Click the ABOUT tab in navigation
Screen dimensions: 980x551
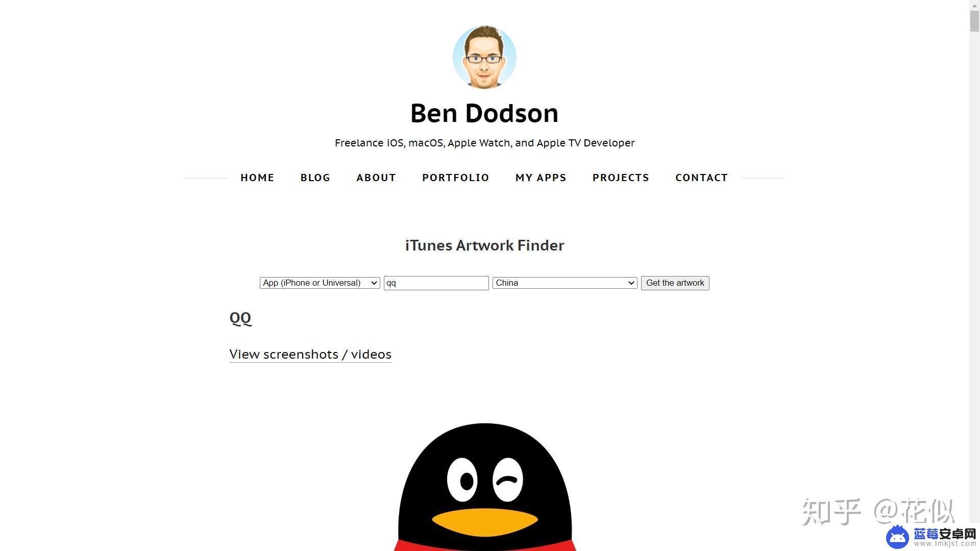pyautogui.click(x=376, y=178)
